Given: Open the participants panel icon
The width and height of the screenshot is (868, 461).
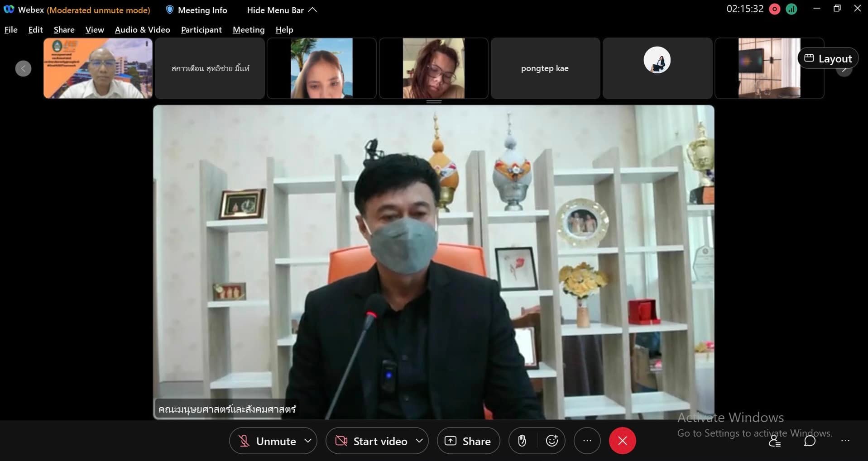Looking at the screenshot, I should (x=774, y=441).
